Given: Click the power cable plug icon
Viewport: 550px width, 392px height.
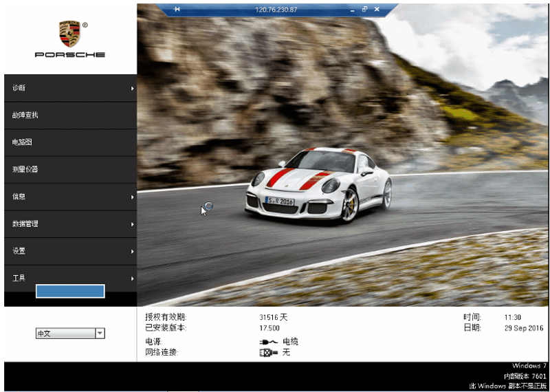Looking at the screenshot, I should [269, 342].
